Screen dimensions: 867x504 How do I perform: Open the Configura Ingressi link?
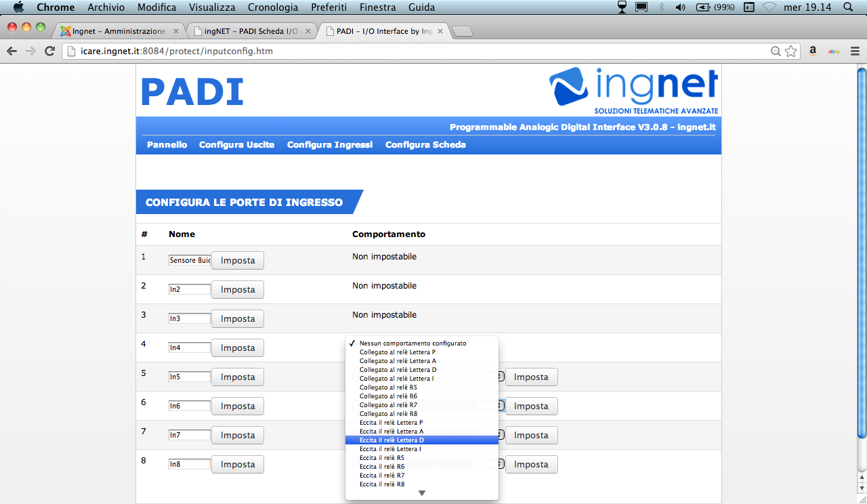(x=330, y=145)
